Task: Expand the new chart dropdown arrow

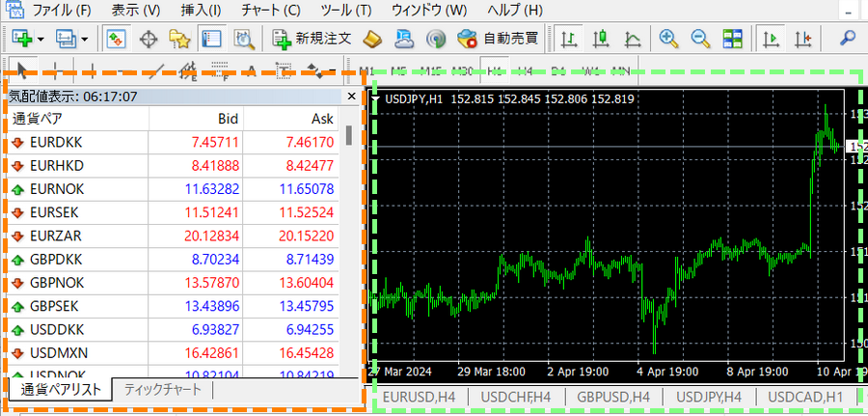Action: pyautogui.click(x=41, y=39)
